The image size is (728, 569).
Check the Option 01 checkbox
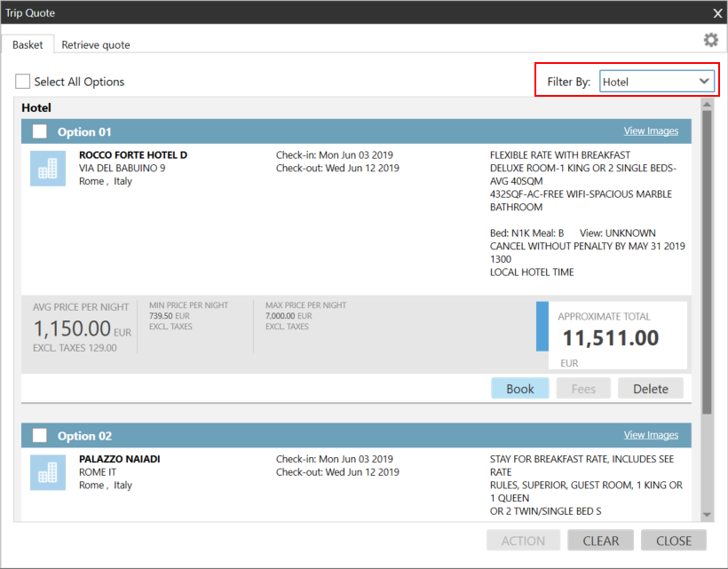[x=40, y=131]
